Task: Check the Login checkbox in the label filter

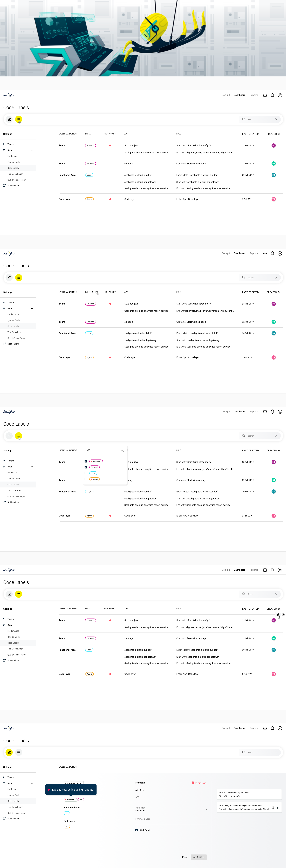Action: [86, 473]
